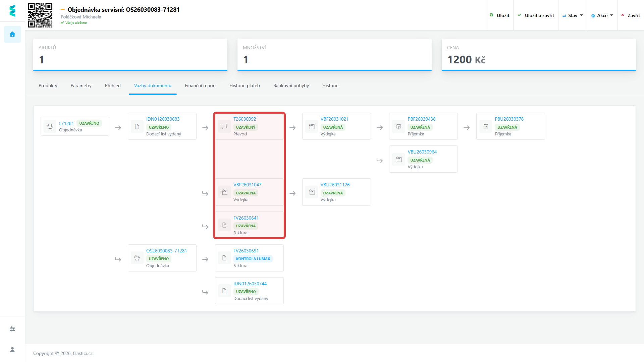Click the VBF26031021 výdejka icon
Viewport: 644px width, 362px height.
click(312, 126)
